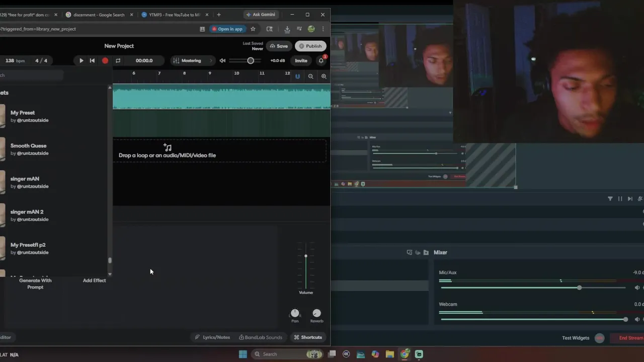Click the 138 bpm tempo field
The height and width of the screenshot is (362, 644).
click(x=15, y=60)
